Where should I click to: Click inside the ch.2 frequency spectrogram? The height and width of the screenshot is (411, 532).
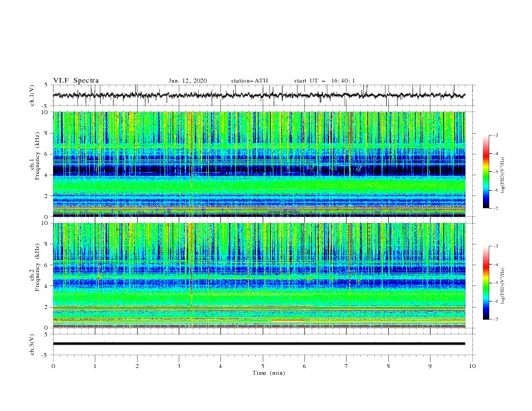coord(259,275)
